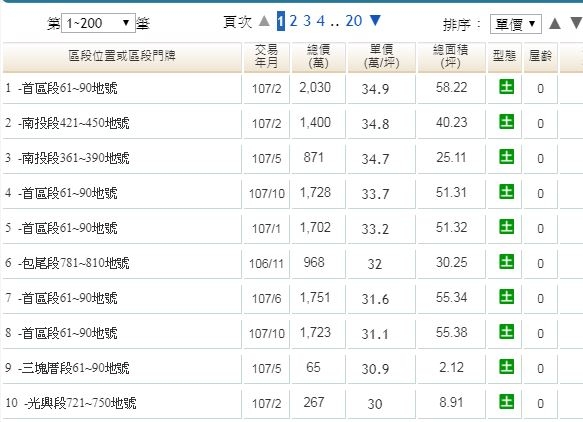Open land type icon for row 2 南投段421~450
The width and height of the screenshot is (583, 422).
[x=506, y=122]
